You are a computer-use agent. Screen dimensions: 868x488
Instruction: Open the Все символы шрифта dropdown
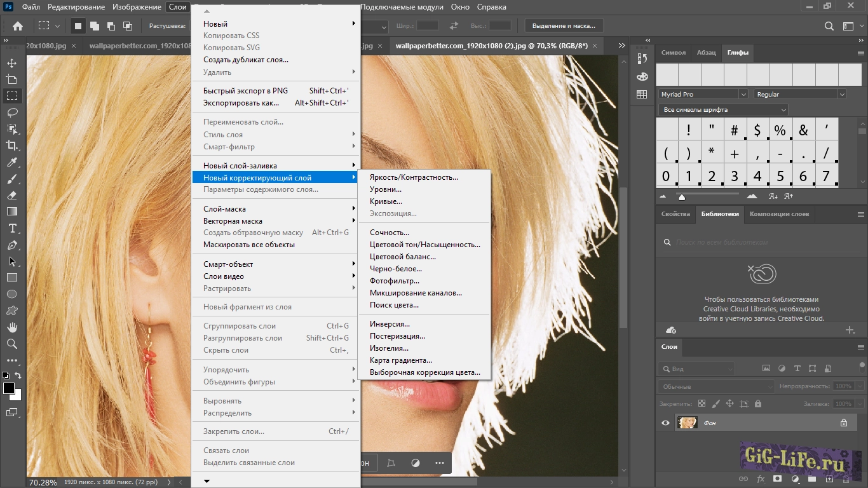point(722,109)
